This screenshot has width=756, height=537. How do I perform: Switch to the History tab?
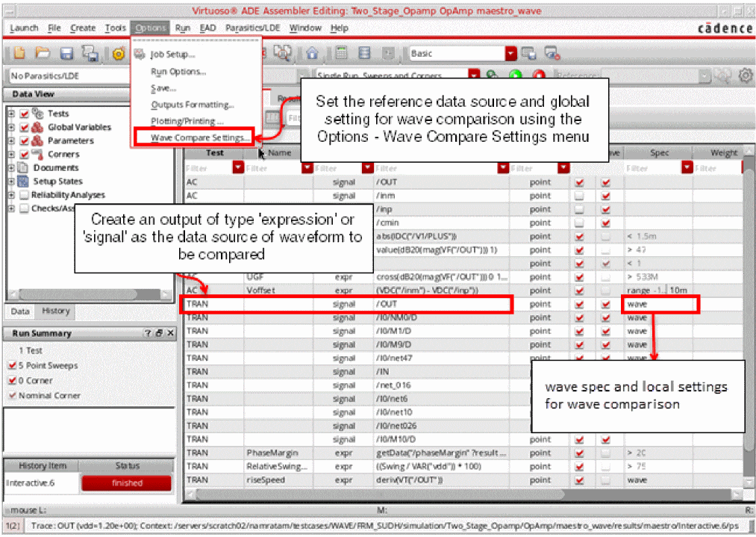55,311
